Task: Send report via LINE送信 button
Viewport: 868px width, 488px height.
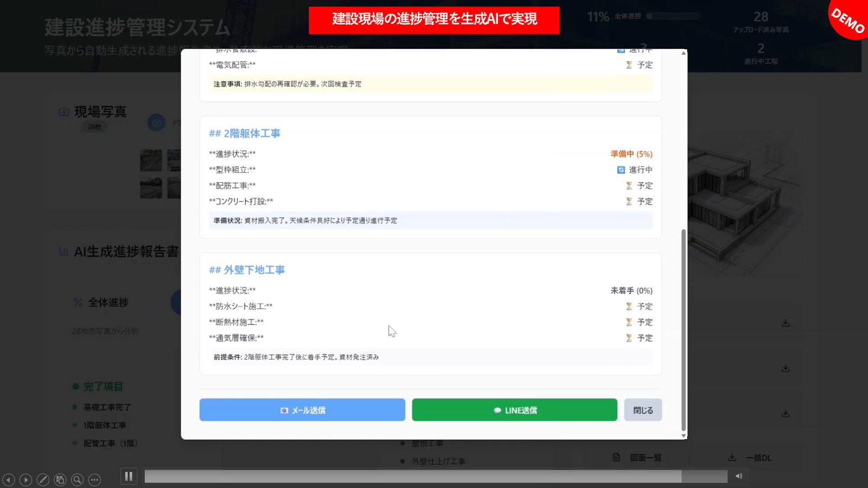Action: point(514,410)
